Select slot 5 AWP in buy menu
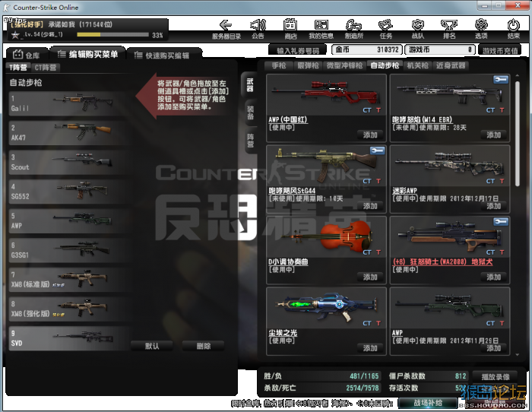 (70, 221)
